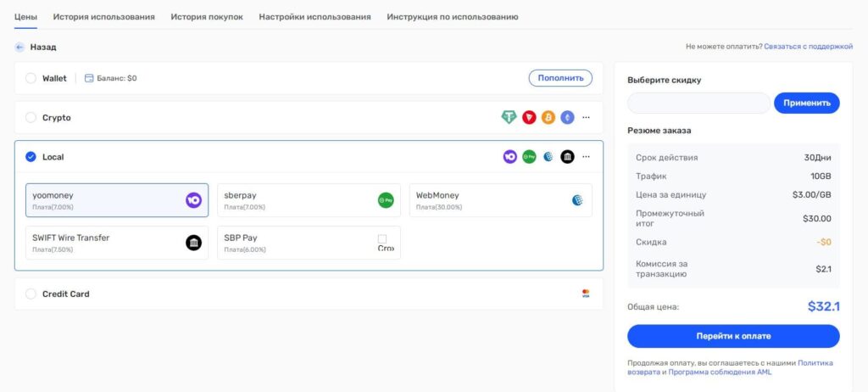Switch to Настройки использования tab
This screenshot has width=868, height=392.
pos(315,17)
